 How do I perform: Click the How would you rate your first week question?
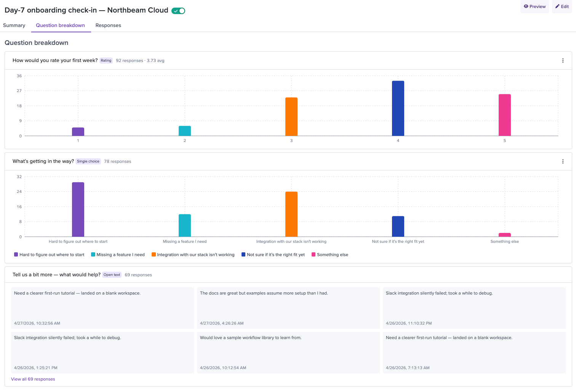point(55,61)
